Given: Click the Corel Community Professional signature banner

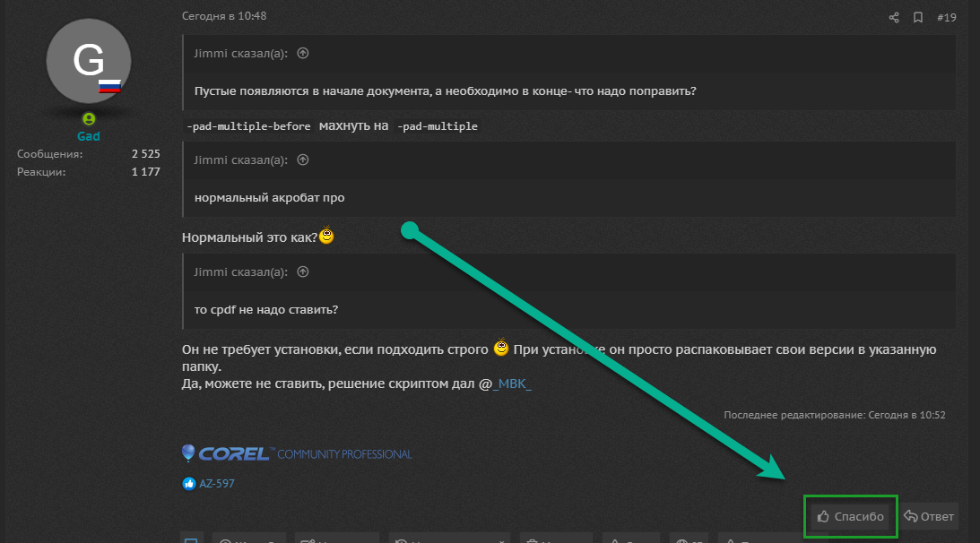Looking at the screenshot, I should [x=297, y=453].
